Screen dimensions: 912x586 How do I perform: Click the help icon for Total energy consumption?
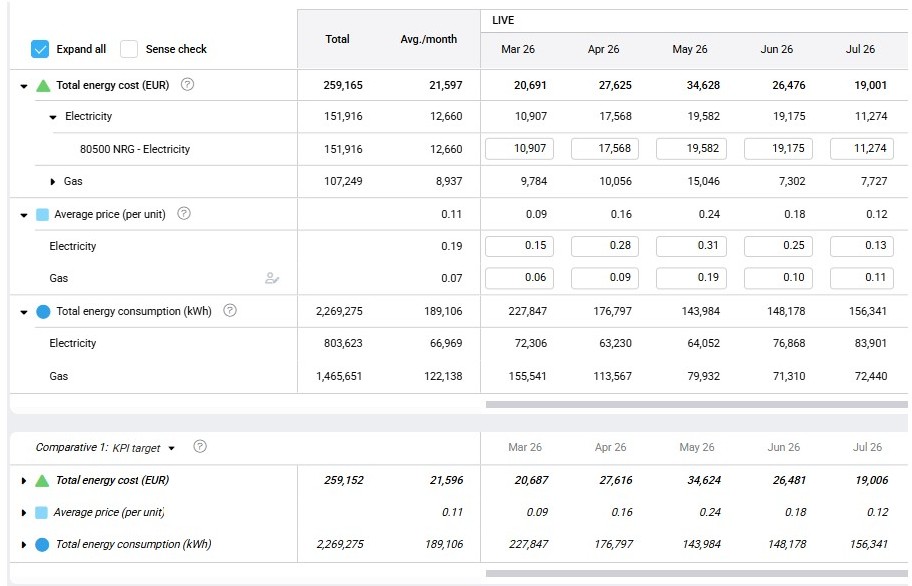point(230,311)
